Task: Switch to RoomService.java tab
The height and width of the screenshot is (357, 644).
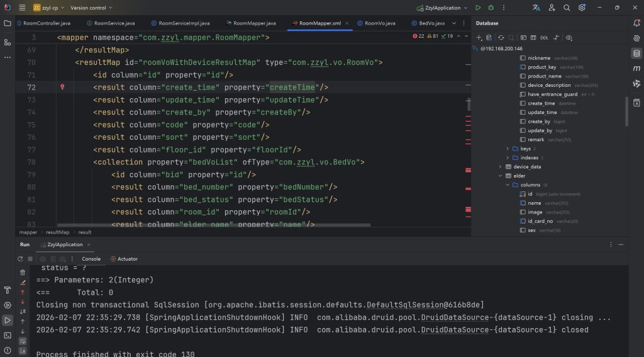Action: [x=111, y=23]
